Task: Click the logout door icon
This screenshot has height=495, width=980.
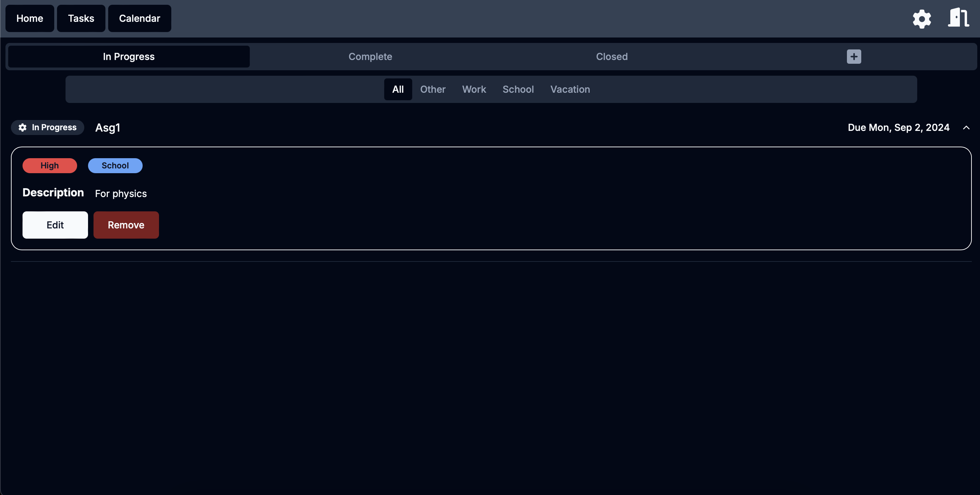Action: click(958, 18)
